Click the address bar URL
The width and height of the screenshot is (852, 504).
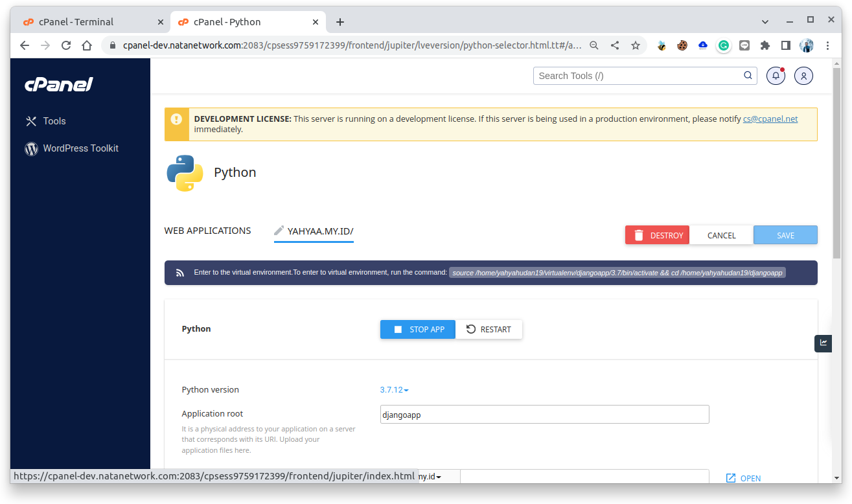tap(352, 45)
